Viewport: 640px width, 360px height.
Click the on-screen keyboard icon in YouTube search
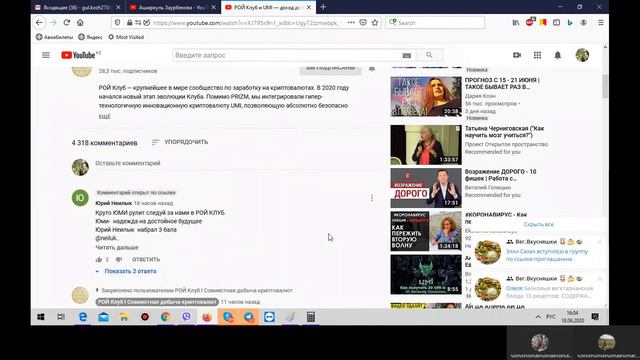(407, 56)
